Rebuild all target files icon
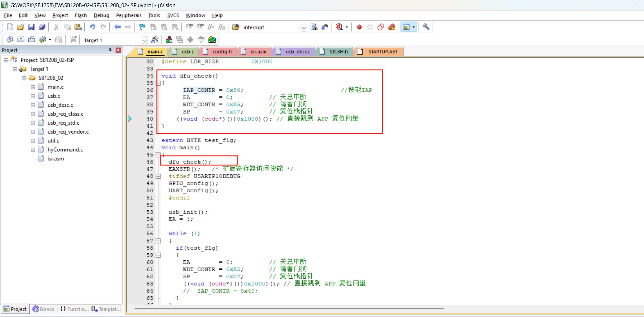The height and width of the screenshot is (317, 644). coord(32,39)
